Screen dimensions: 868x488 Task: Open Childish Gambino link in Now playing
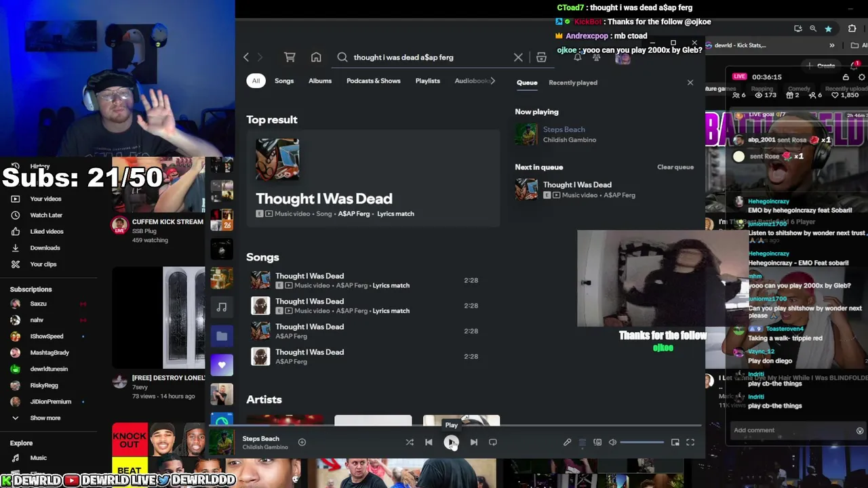click(570, 140)
